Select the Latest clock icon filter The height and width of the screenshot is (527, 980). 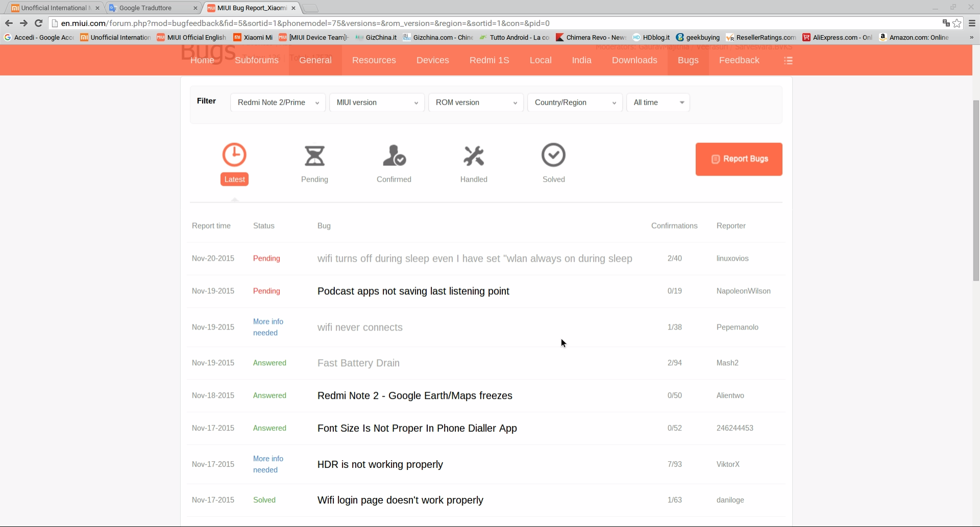[234, 155]
